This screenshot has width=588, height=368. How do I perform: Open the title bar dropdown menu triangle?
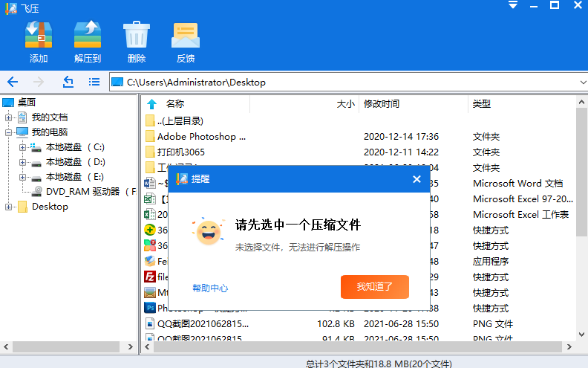(x=512, y=6)
